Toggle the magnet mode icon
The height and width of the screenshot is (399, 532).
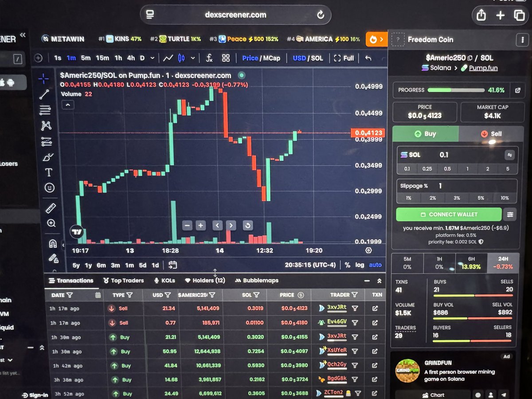(x=53, y=243)
